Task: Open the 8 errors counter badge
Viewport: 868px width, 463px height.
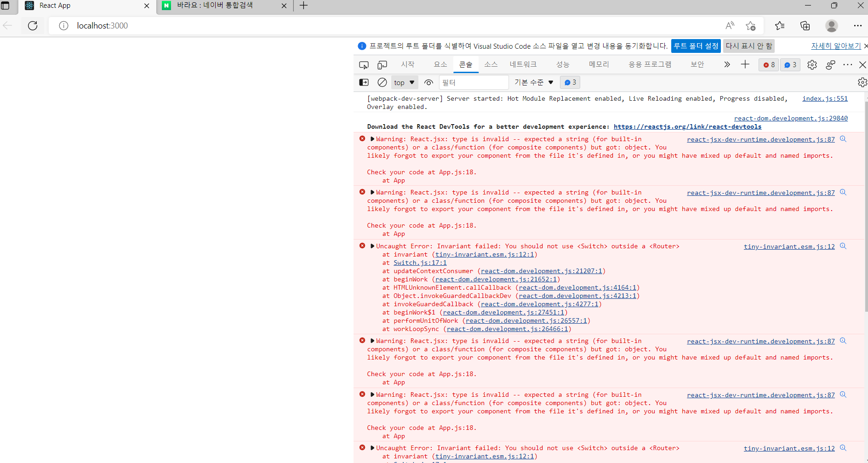Action: pos(769,65)
